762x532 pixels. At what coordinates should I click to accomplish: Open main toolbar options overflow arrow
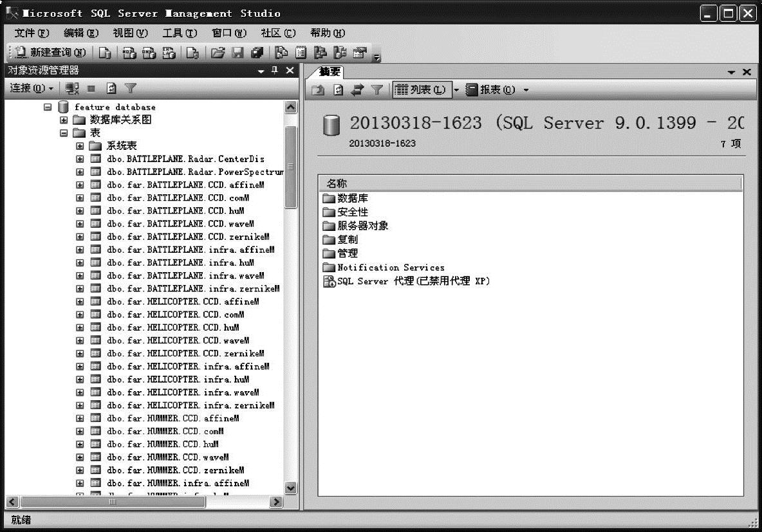pos(376,58)
